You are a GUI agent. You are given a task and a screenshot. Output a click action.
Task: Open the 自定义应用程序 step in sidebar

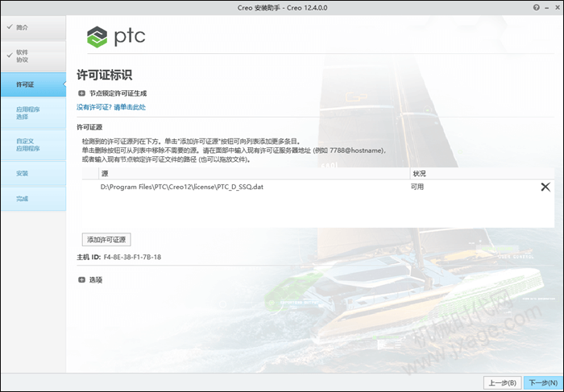pyautogui.click(x=34, y=145)
